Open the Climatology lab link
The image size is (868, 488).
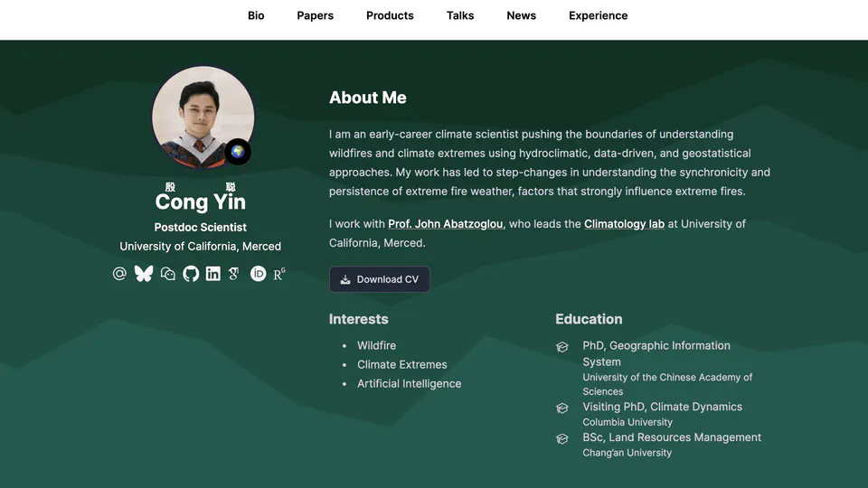(x=624, y=224)
